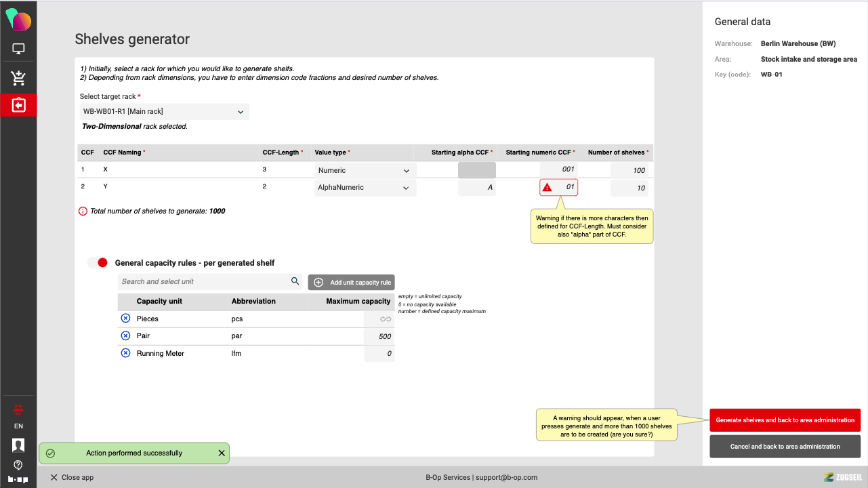The height and width of the screenshot is (488, 868).
Task: Click the red warning triangle icon
Action: coord(547,188)
